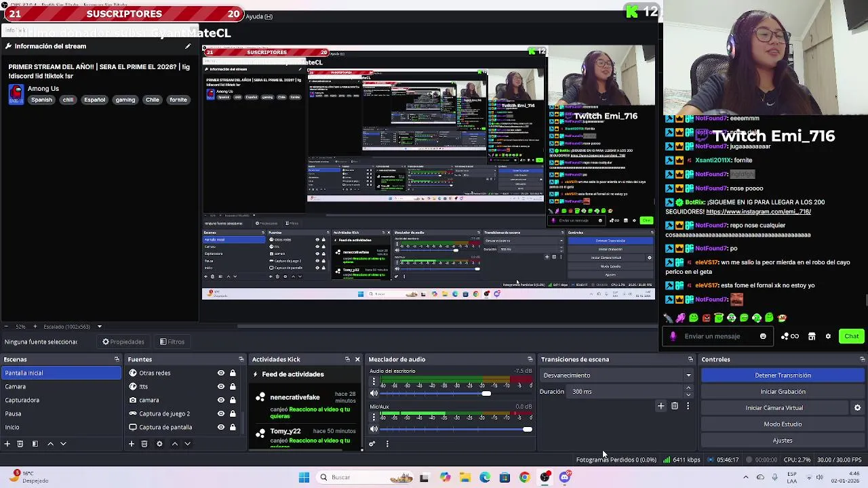Float the Escenas dock panel

pyautogui.click(x=117, y=359)
